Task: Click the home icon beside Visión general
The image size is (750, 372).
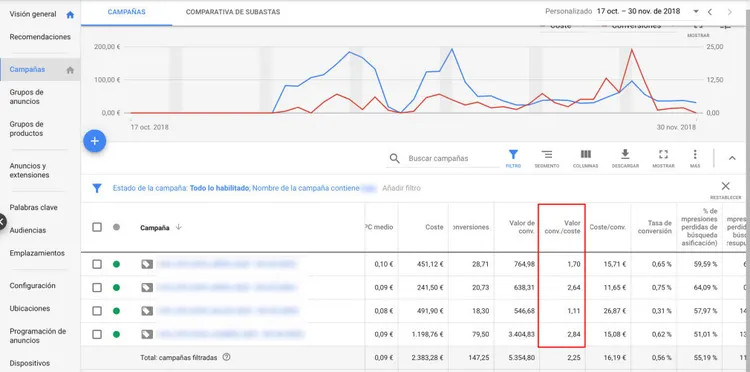Action: 70,14
